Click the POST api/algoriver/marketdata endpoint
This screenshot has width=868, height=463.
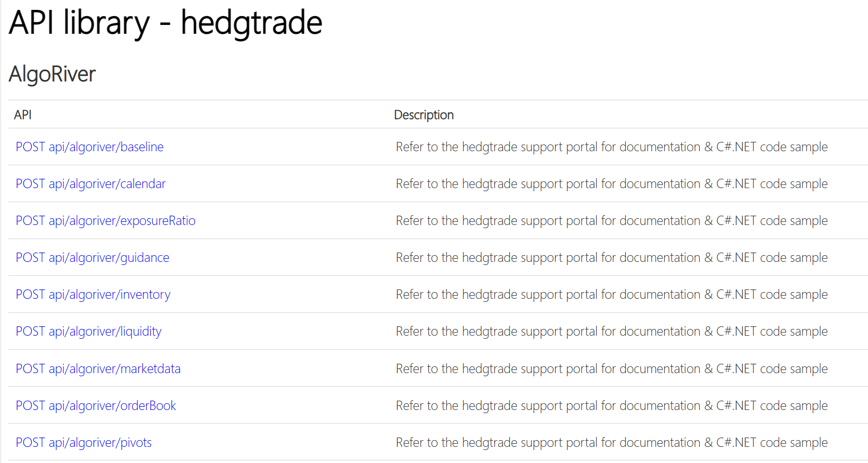pyautogui.click(x=98, y=369)
